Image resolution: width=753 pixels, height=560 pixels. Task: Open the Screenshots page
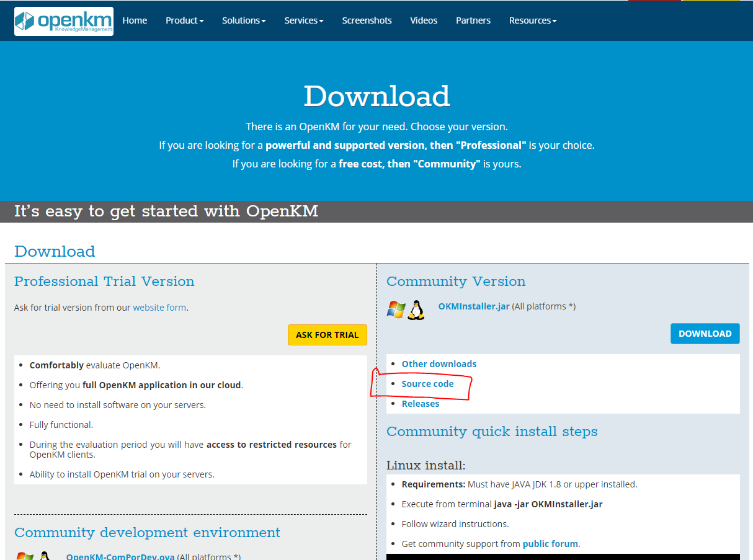[367, 20]
